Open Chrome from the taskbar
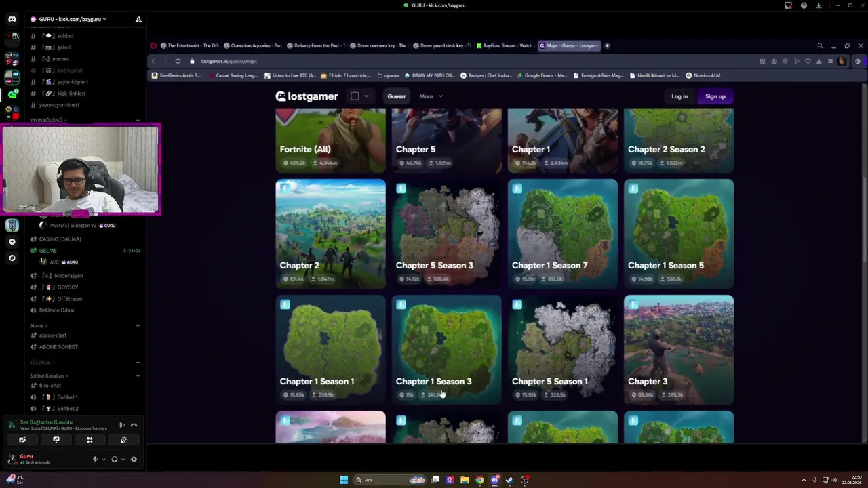Viewport: 868px width, 488px height. [x=479, y=480]
